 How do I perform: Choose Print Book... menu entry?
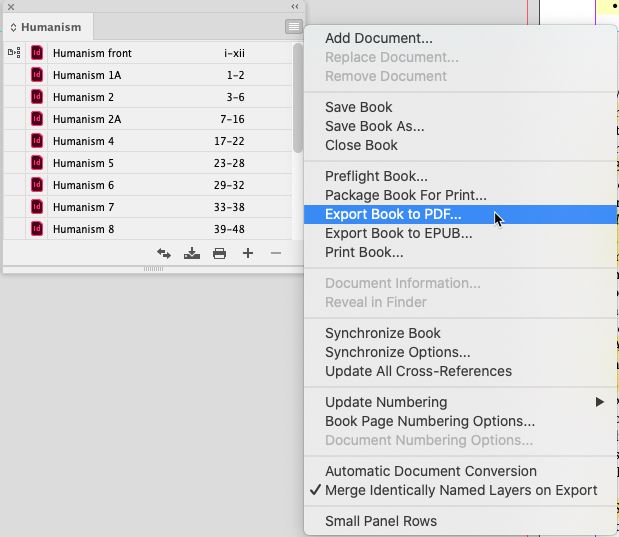click(461, 252)
